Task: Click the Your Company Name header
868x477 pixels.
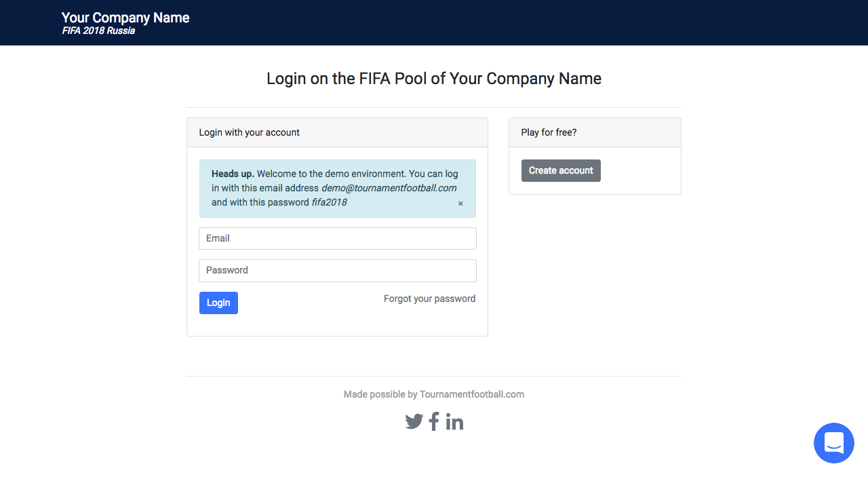Action: 125,17
